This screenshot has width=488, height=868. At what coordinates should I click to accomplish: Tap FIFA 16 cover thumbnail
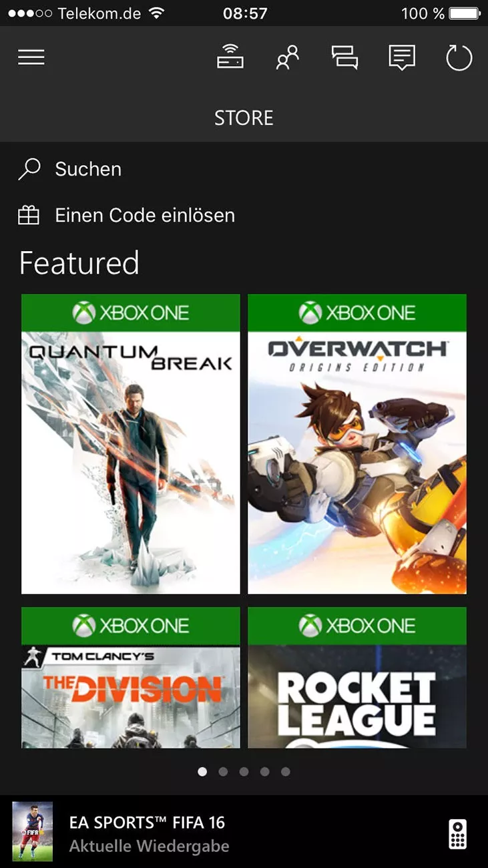click(32, 832)
